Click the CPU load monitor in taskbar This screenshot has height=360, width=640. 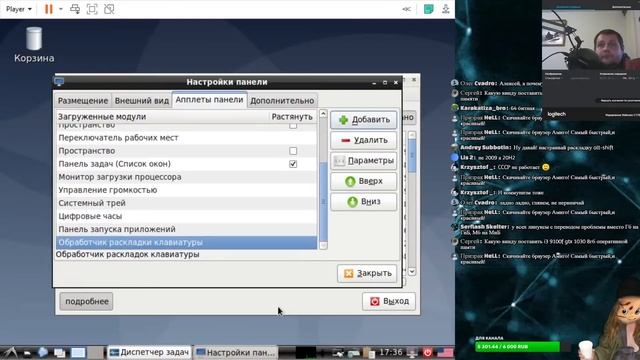click(305, 353)
